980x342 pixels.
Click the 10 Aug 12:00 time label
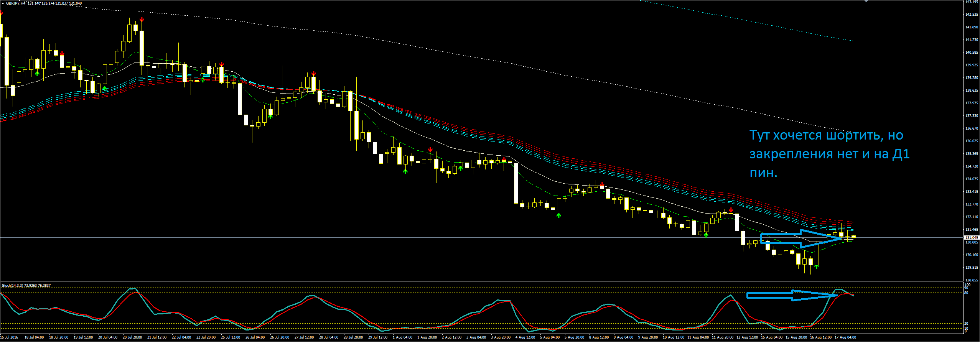tap(674, 338)
